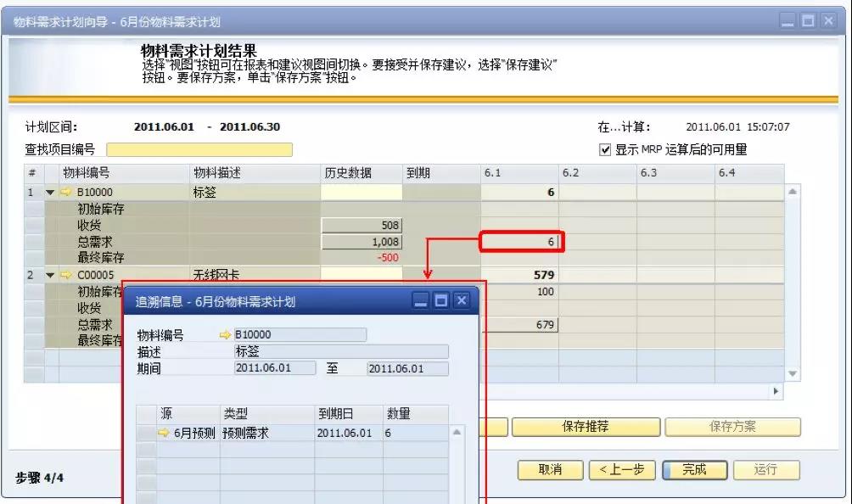This screenshot has width=852, height=504.
Task: Go back with the <上一步 button
Action: click(622, 469)
